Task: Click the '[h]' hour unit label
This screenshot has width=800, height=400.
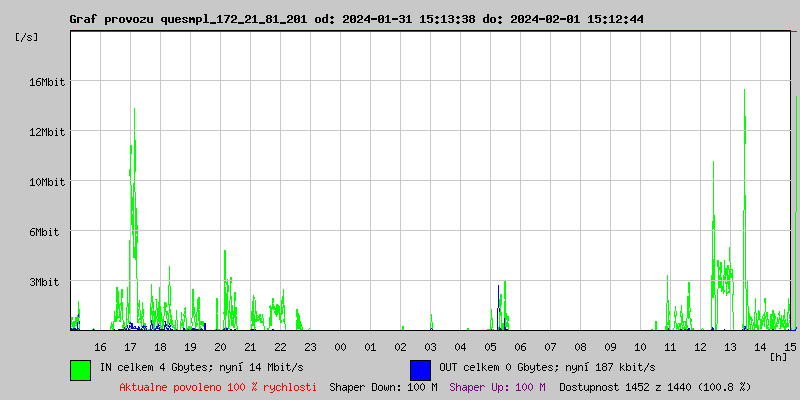Action: [x=778, y=356]
